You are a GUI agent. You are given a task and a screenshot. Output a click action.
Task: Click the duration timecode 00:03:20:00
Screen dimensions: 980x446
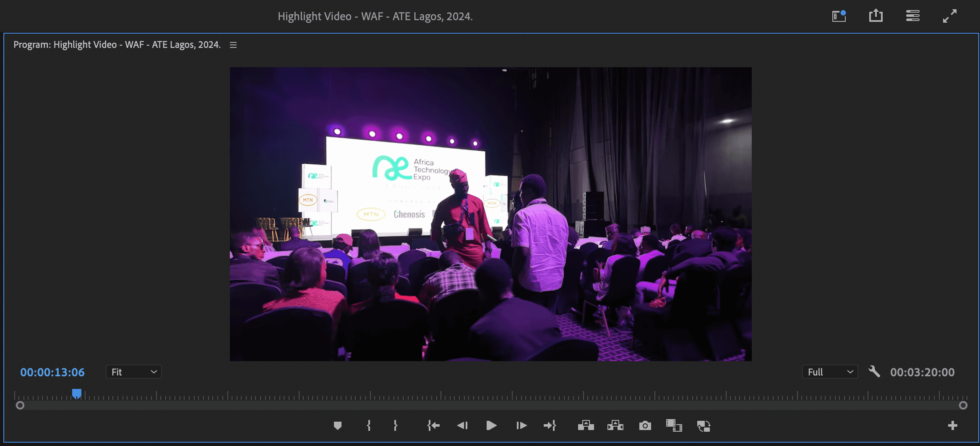click(x=923, y=372)
